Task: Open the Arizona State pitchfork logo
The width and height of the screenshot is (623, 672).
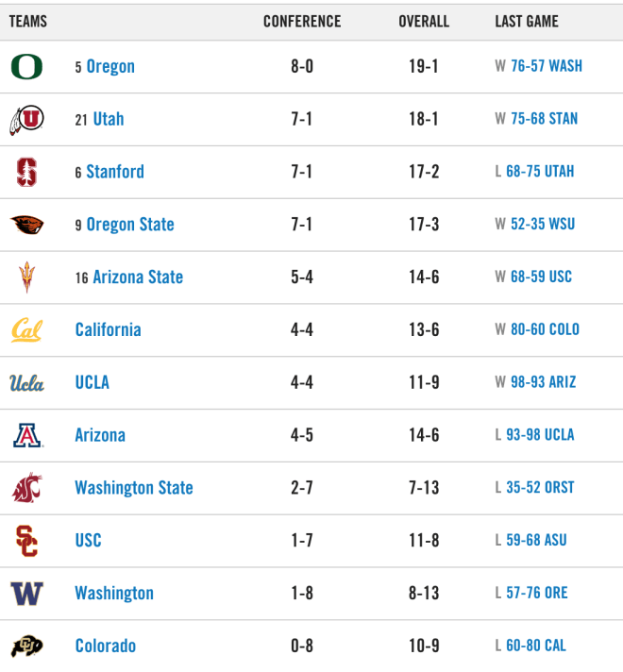Action: pos(26,277)
